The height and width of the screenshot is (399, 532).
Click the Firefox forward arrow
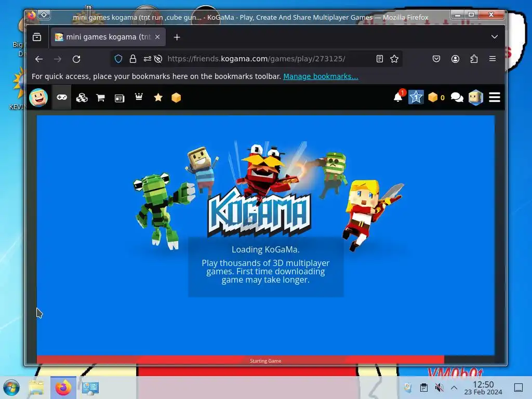(x=58, y=59)
